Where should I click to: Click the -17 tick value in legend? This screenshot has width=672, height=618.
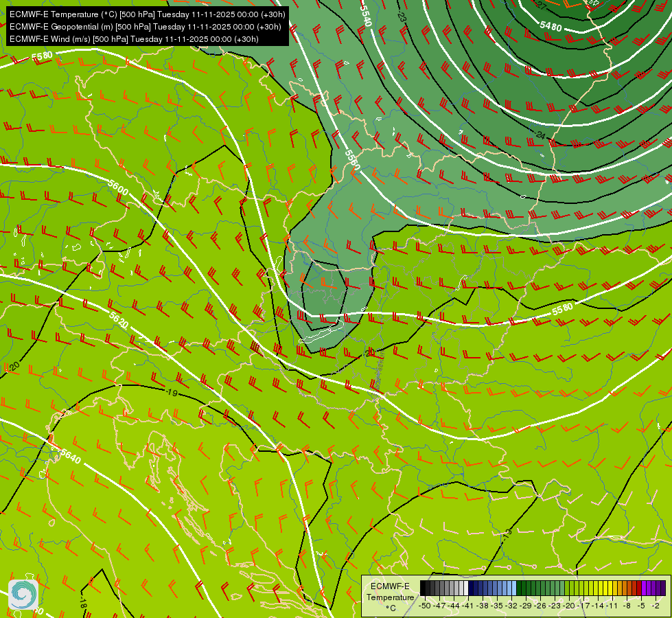pyautogui.click(x=583, y=606)
